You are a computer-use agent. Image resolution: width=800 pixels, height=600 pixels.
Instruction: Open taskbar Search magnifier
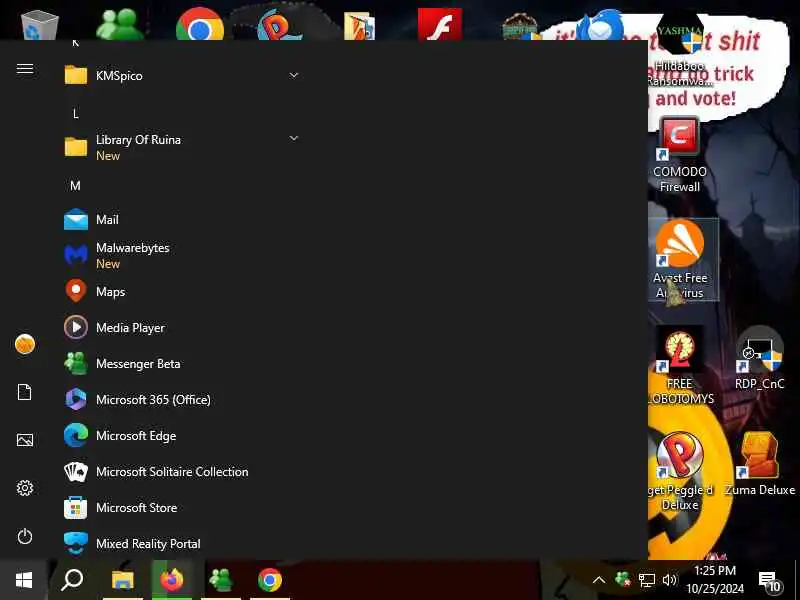point(72,580)
